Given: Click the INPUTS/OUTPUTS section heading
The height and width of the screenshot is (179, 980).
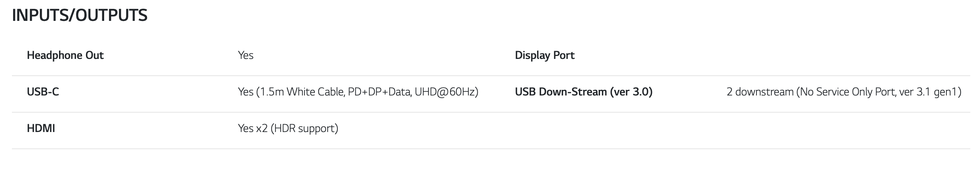Looking at the screenshot, I should 79,16.
